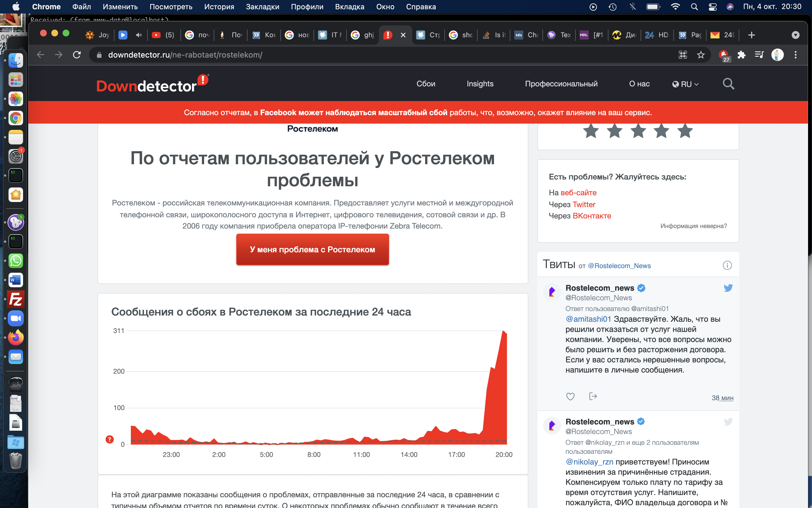The width and height of the screenshot is (812, 508).
Task: Open the Insights navigation item
Action: tap(480, 84)
